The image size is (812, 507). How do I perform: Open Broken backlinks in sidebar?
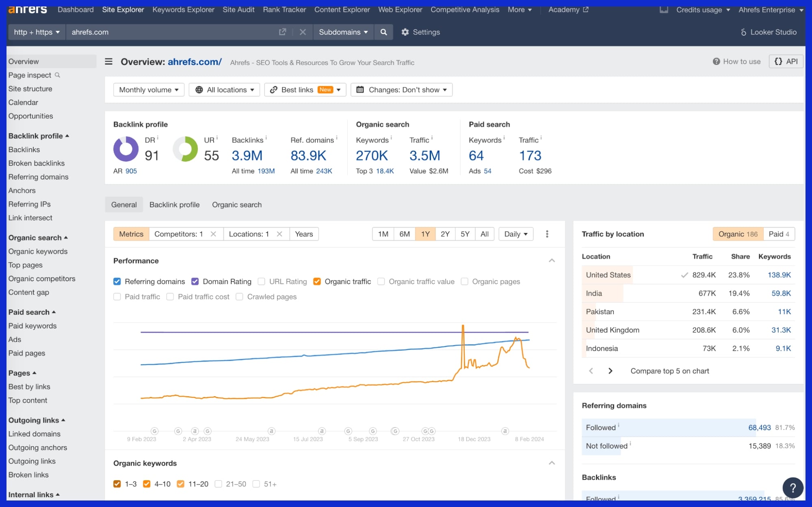click(37, 163)
